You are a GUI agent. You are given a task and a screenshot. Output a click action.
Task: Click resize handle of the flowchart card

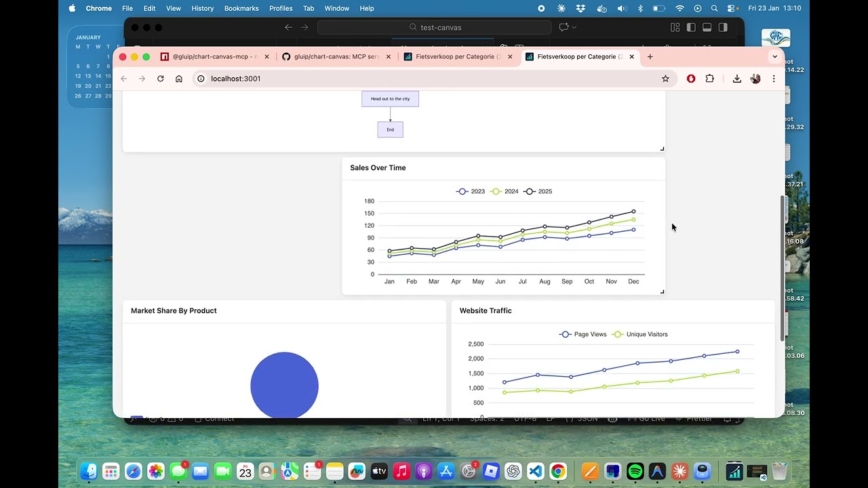(662, 148)
